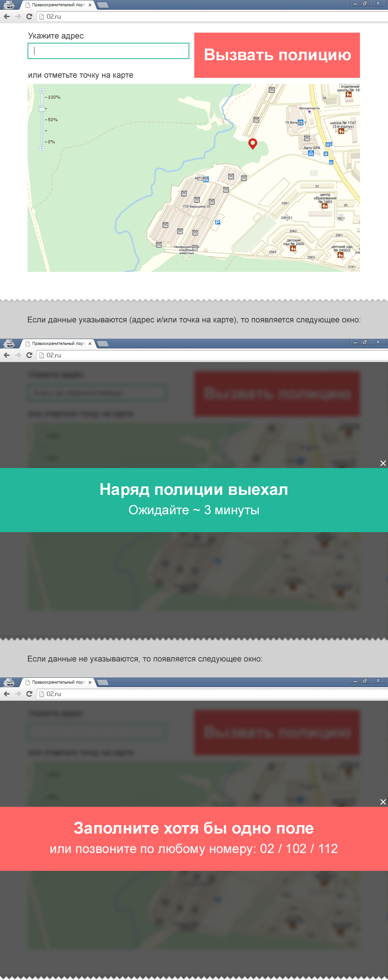Select the детский сад № 2400 map icon
Viewport: 388px width, 980px height.
pyautogui.click(x=293, y=249)
